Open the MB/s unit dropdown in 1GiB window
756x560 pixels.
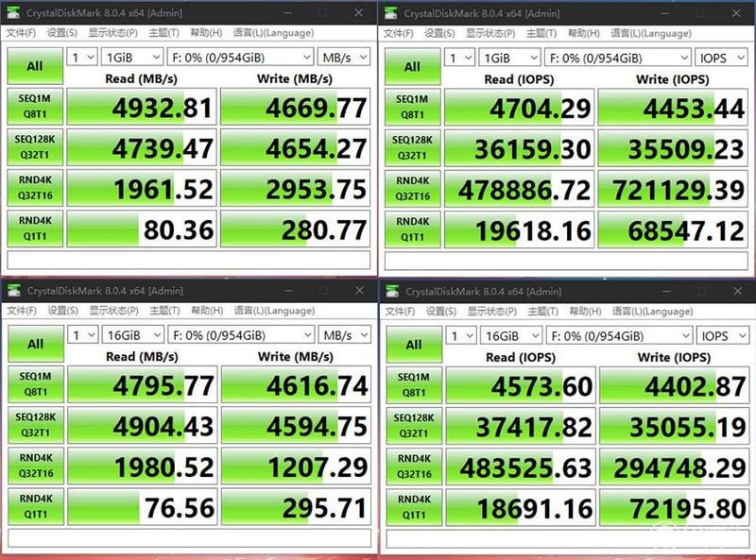tap(344, 58)
